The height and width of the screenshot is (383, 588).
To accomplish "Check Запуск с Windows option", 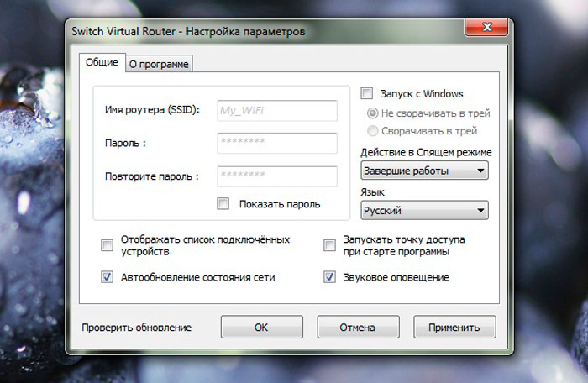I will click(x=367, y=93).
